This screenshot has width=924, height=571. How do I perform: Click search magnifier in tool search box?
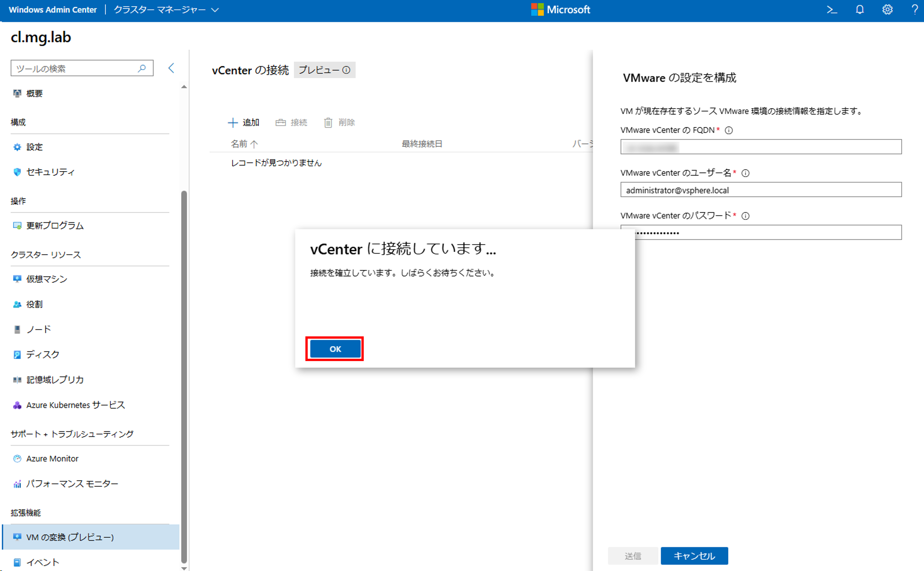[x=142, y=68]
